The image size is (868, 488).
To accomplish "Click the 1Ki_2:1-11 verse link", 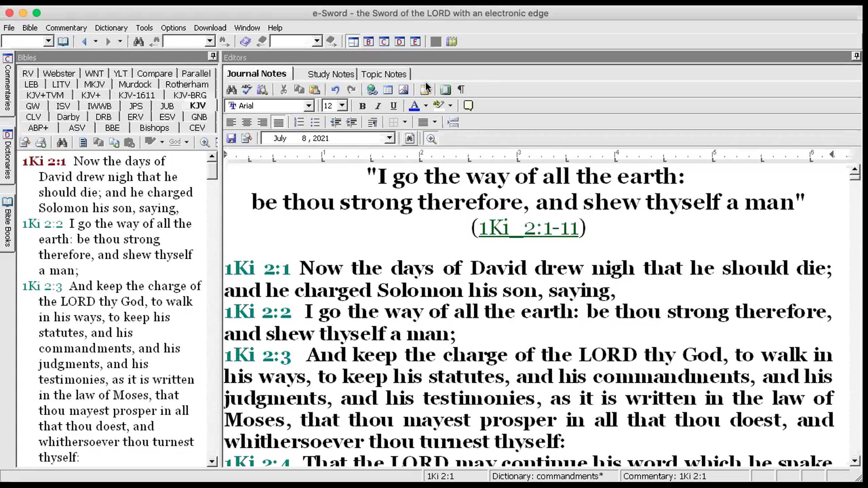I will [x=528, y=228].
